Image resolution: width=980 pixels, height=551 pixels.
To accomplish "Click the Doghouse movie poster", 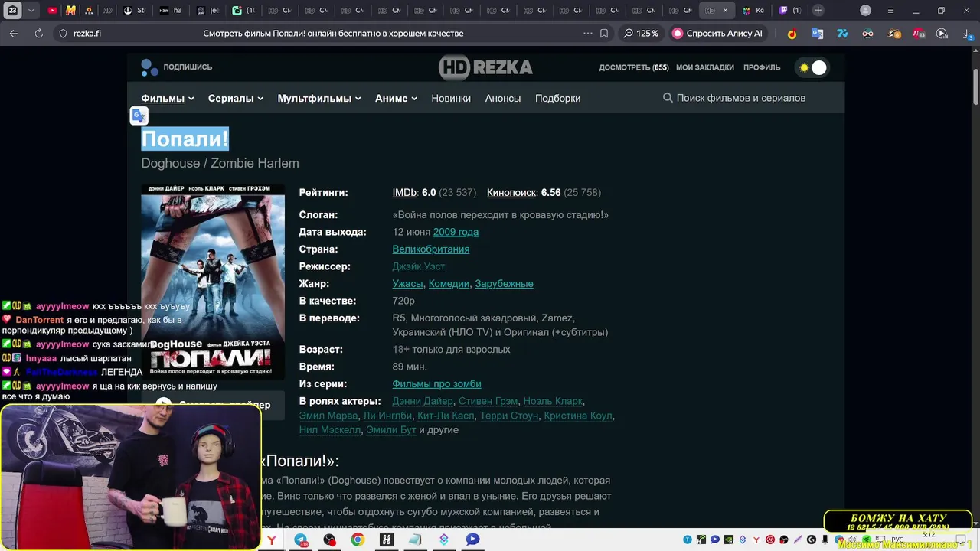I will pos(213,282).
